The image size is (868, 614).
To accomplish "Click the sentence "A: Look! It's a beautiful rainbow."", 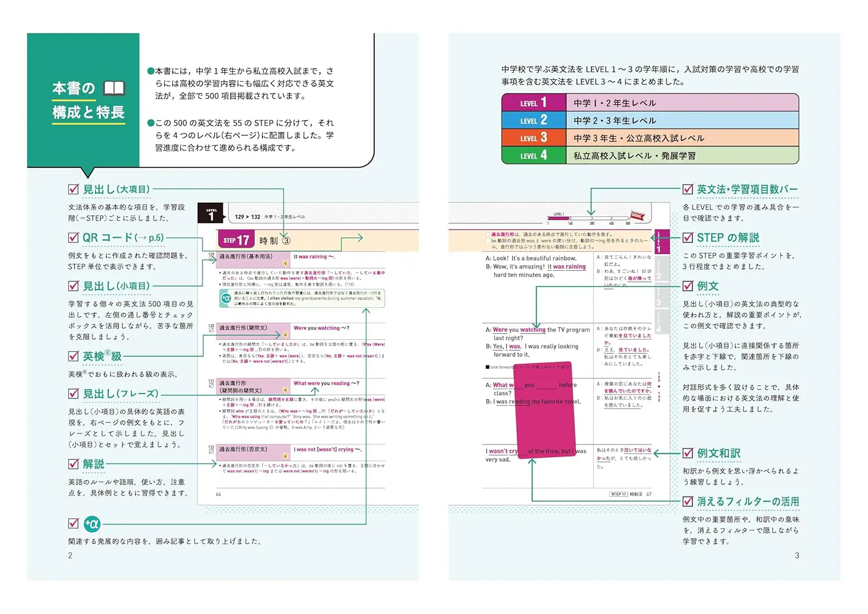I will [x=531, y=259].
